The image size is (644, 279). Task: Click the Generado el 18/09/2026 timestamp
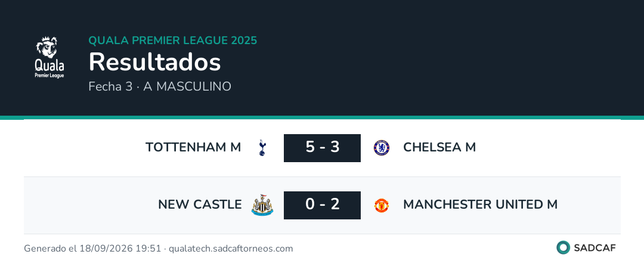92,249
